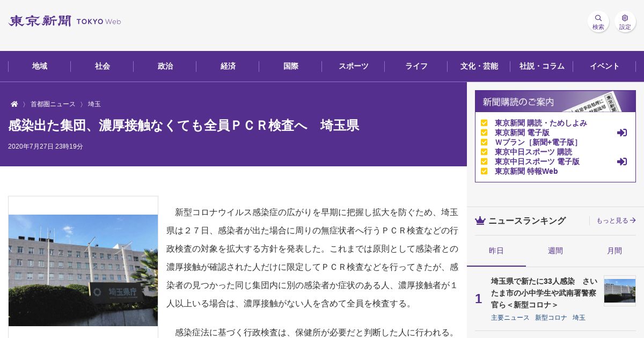Open 東京新聞 電子版 link

pyautogui.click(x=522, y=133)
